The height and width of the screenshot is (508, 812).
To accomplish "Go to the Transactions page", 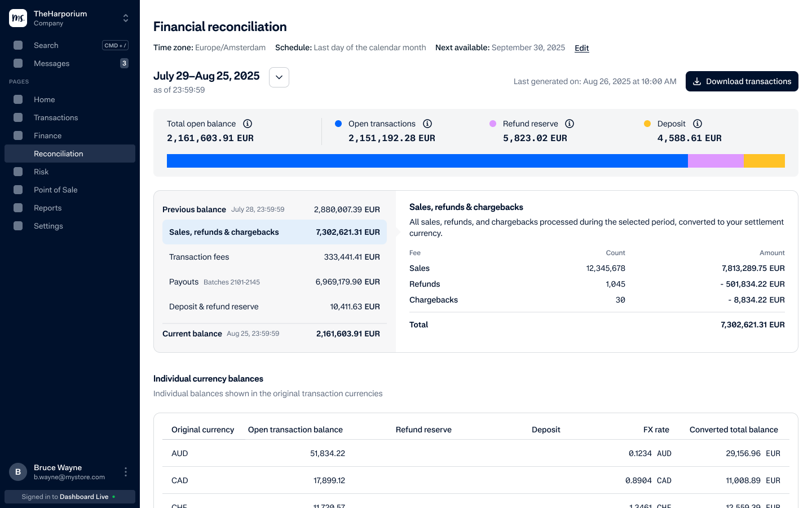I will [70, 117].
